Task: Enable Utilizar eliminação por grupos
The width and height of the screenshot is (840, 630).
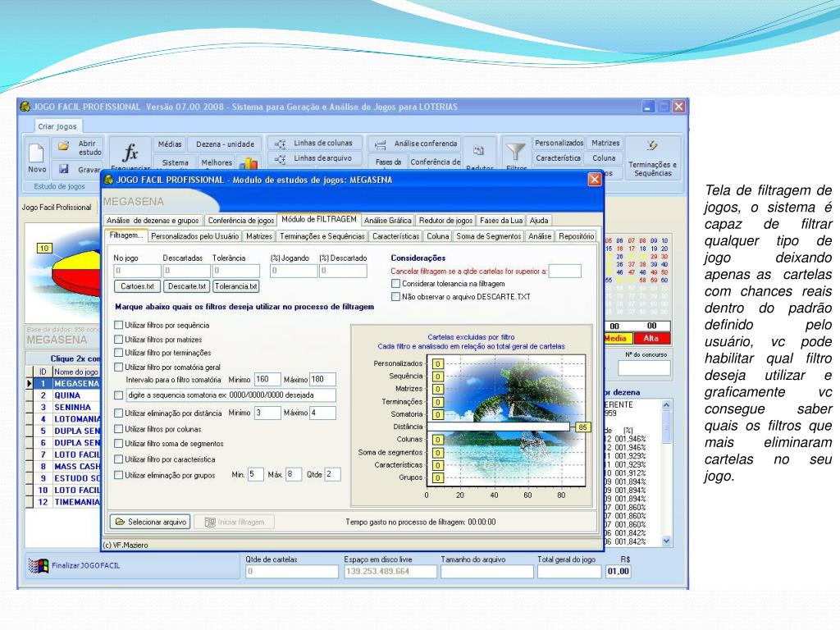Action: (118, 475)
